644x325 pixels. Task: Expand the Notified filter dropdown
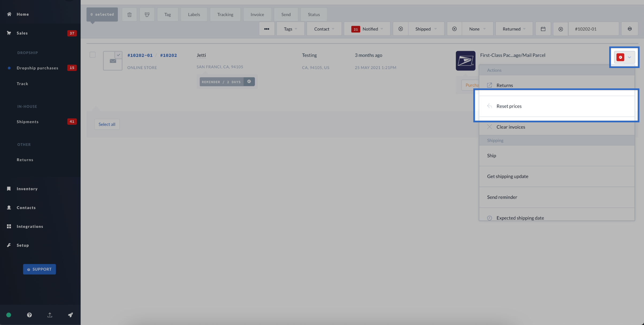coord(367,29)
